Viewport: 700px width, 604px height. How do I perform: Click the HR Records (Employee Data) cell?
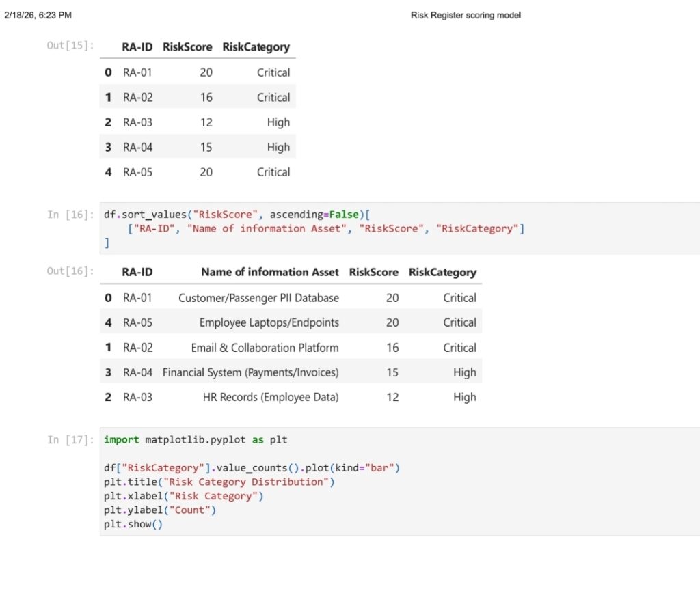point(270,397)
